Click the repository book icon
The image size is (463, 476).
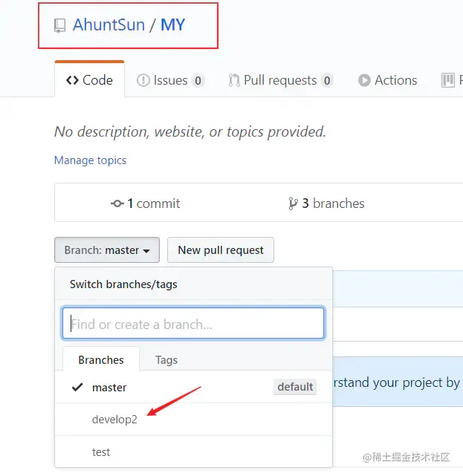pyautogui.click(x=59, y=25)
